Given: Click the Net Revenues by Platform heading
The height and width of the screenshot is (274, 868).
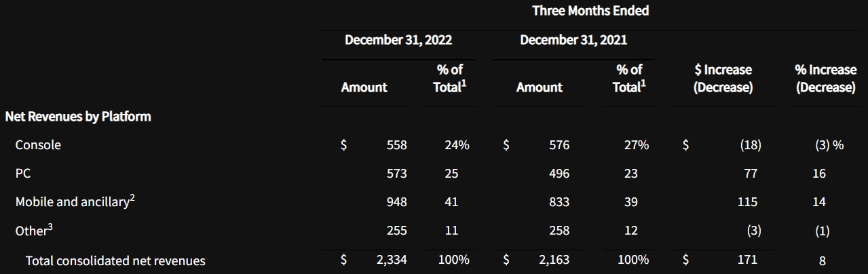Looking at the screenshot, I should point(78,117).
